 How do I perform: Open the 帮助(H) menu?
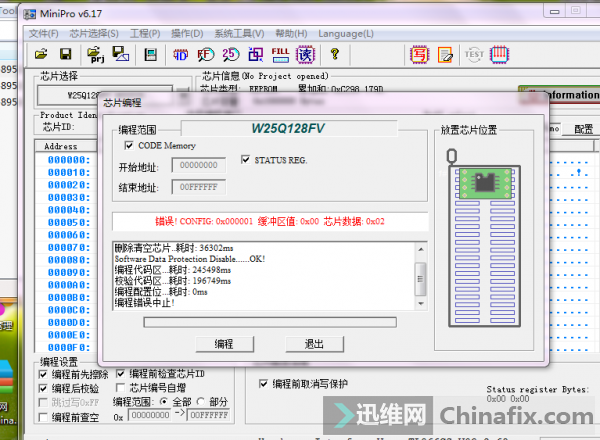[x=291, y=34]
